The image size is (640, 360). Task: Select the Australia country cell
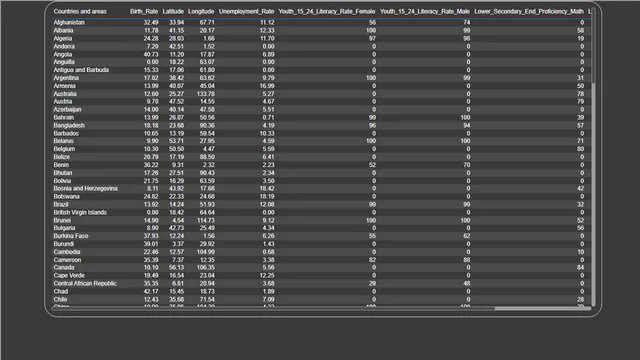click(64, 94)
